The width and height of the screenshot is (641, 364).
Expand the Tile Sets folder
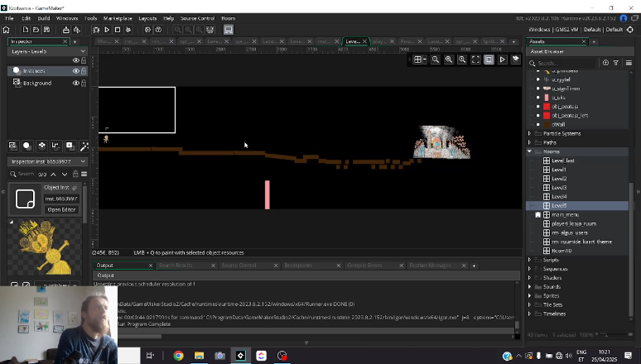530,304
